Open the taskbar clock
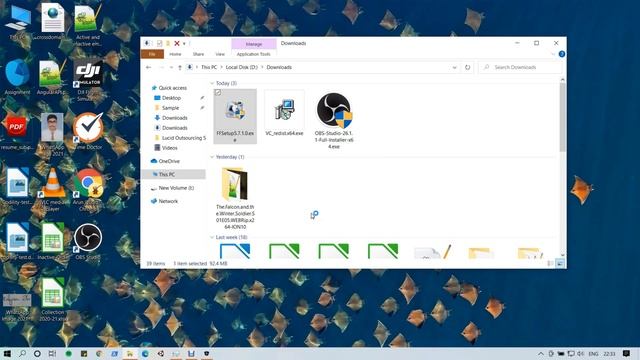640x360 pixels. (609, 353)
